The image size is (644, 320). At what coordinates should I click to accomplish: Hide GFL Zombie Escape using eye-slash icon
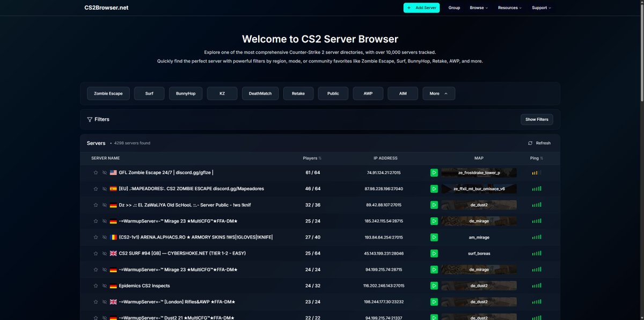(105, 173)
